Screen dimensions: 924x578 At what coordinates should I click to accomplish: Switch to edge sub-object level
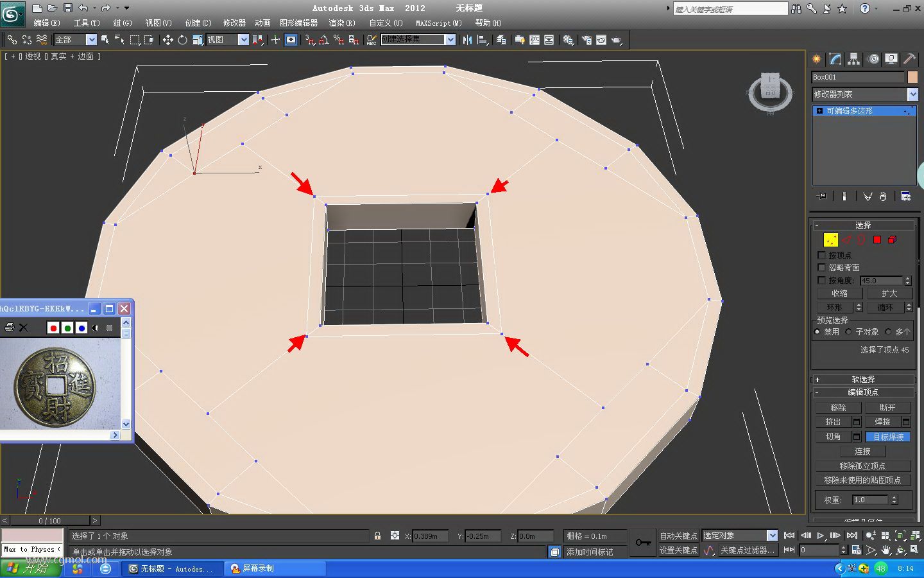tap(846, 240)
